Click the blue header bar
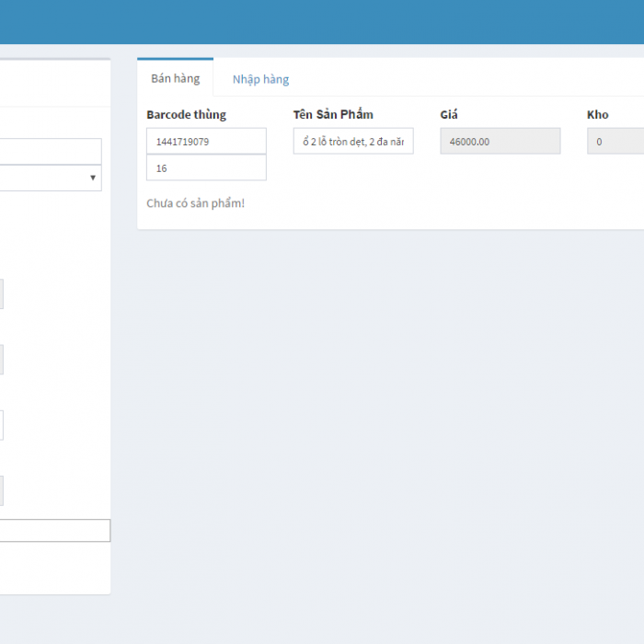 (x=322, y=22)
